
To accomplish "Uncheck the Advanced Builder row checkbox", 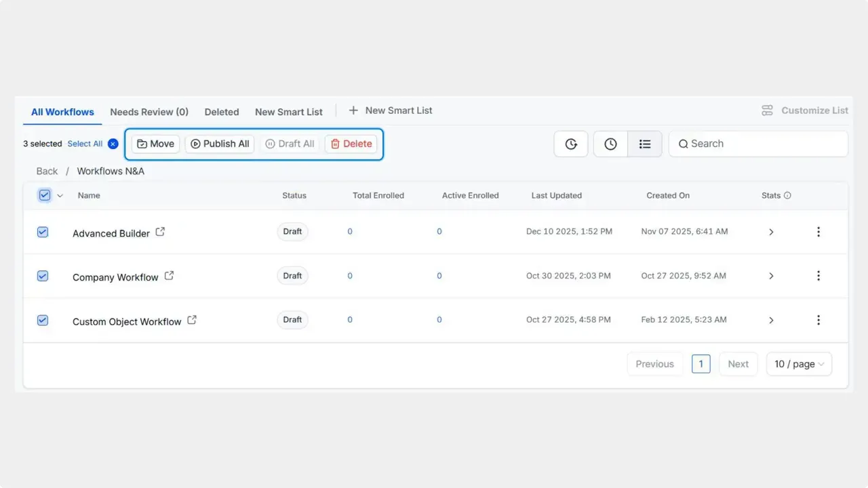I will click(43, 232).
